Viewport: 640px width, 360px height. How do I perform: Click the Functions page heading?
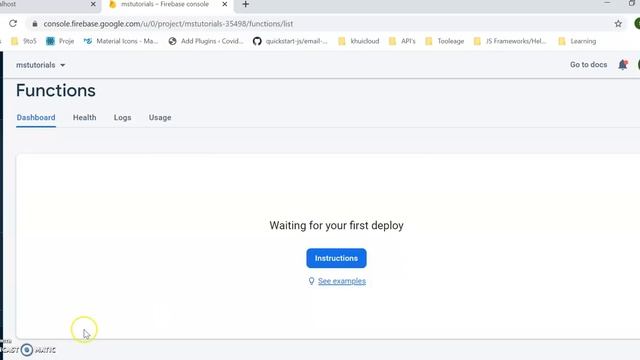(x=56, y=91)
